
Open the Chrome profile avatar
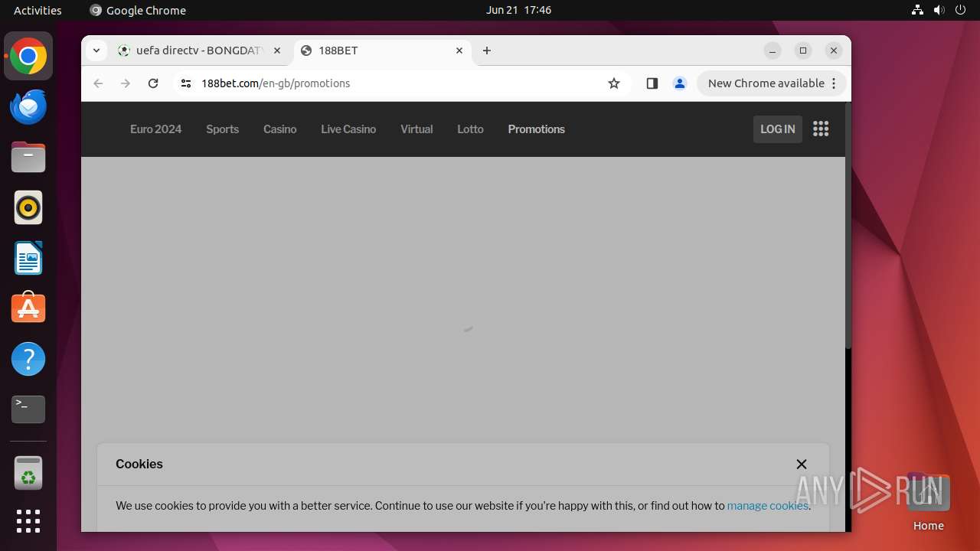tap(680, 83)
